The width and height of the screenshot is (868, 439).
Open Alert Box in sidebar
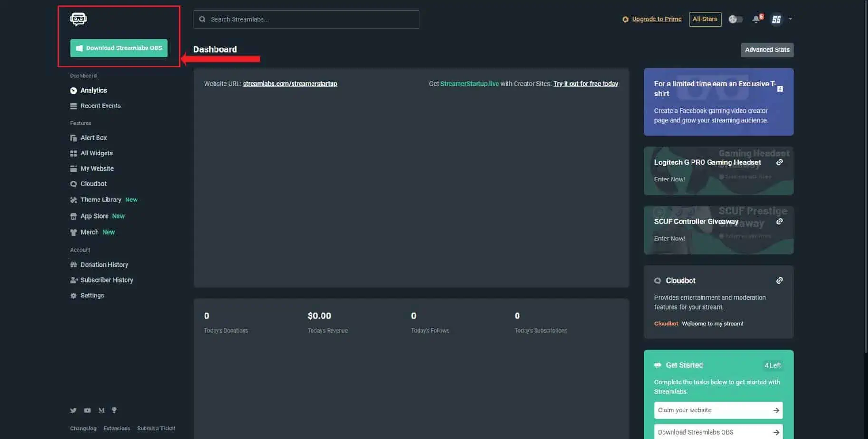click(x=94, y=138)
